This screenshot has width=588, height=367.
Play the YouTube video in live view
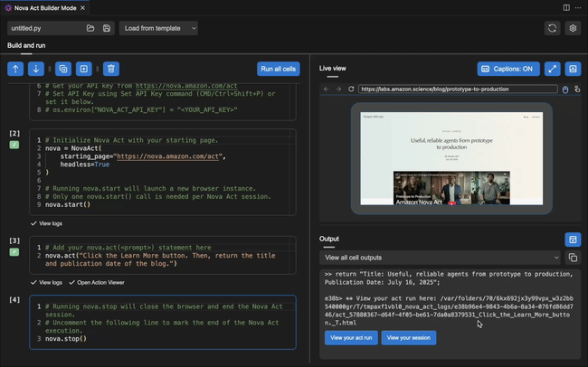pyautogui.click(x=451, y=203)
